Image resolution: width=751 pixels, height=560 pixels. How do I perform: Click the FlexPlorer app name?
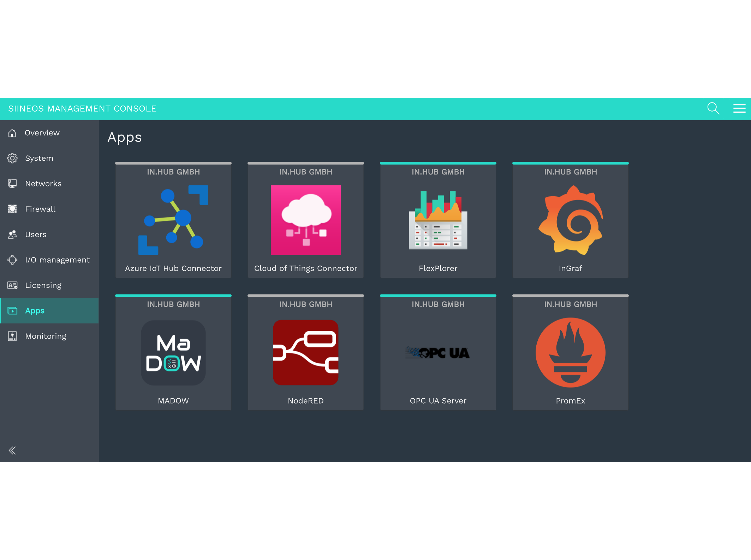[x=438, y=268]
